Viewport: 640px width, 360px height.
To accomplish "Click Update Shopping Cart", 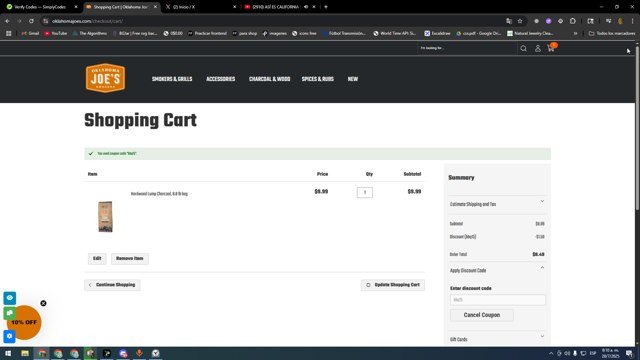I will [x=393, y=285].
